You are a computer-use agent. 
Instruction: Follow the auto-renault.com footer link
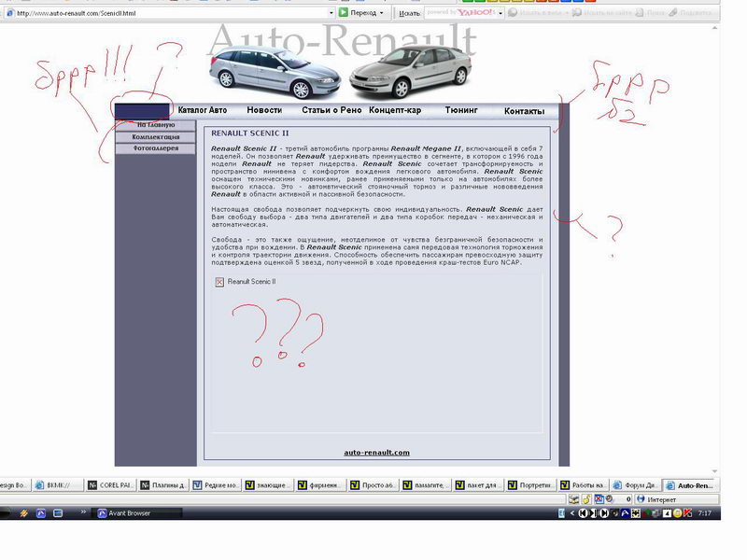click(376, 453)
